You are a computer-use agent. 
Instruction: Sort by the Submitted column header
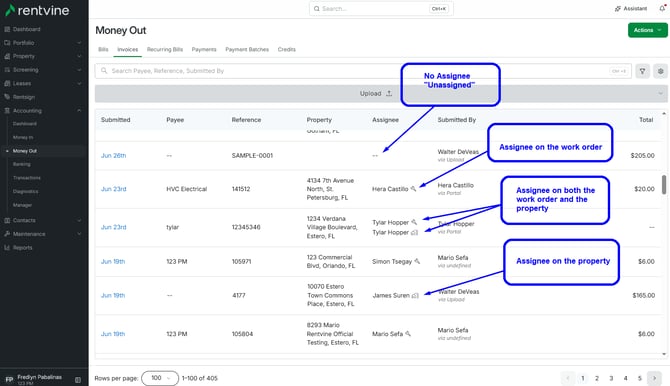tap(115, 120)
